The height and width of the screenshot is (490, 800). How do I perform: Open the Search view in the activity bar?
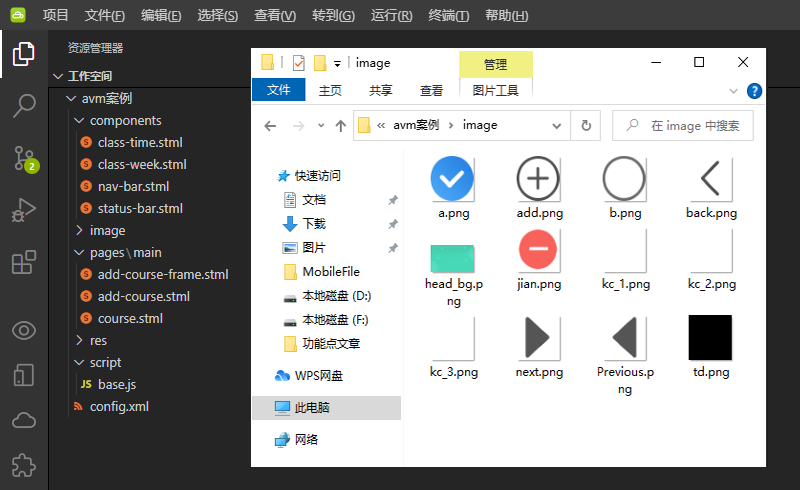click(23, 106)
